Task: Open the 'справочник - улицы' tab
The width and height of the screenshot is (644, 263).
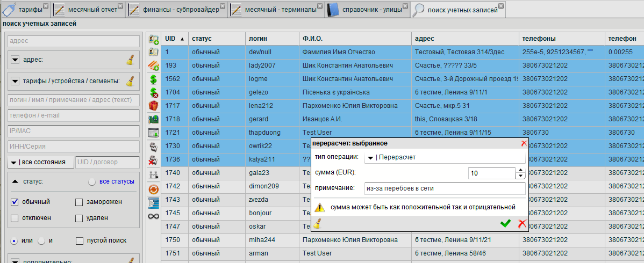Action: point(367,10)
